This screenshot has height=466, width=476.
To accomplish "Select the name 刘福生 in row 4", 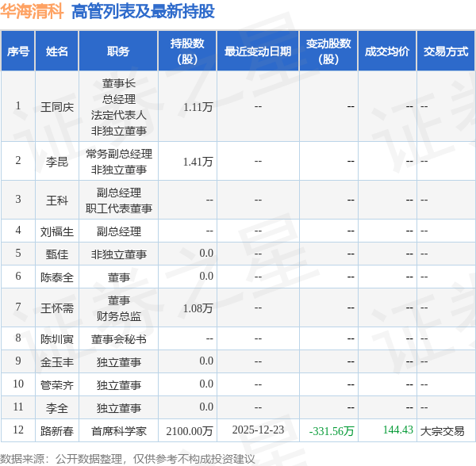I will (57, 231).
